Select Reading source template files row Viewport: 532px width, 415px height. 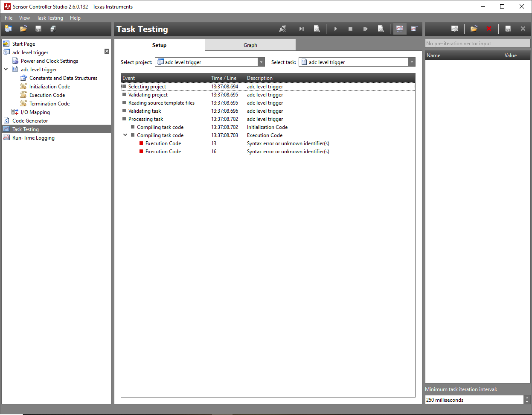pyautogui.click(x=268, y=102)
